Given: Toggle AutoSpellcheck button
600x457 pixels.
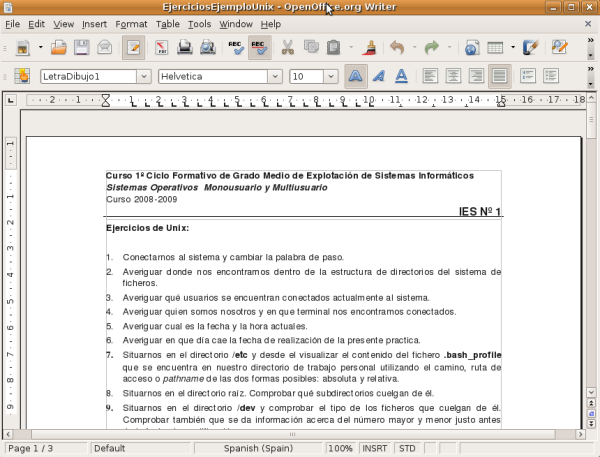Looking at the screenshot, I should [x=259, y=47].
